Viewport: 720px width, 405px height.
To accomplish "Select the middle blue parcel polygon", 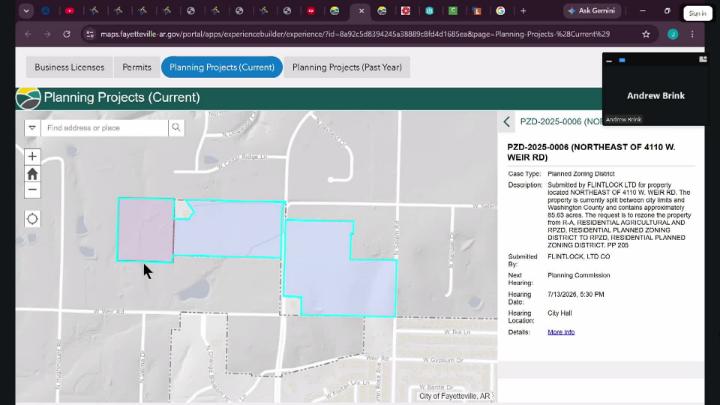I will click(230, 230).
